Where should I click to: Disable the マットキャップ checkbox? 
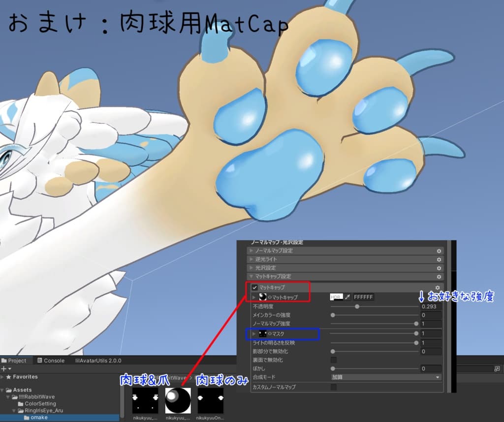click(254, 288)
